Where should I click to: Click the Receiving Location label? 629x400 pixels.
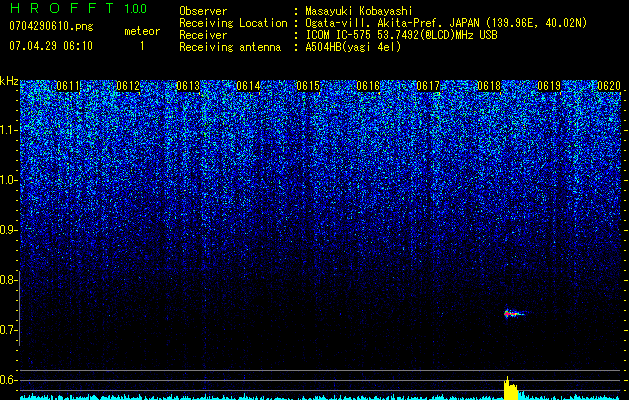(x=233, y=23)
